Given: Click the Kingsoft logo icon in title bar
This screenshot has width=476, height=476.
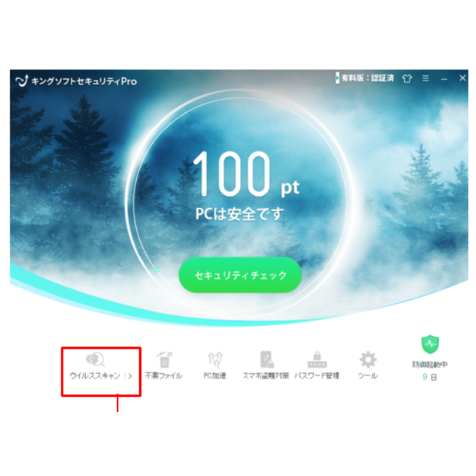Looking at the screenshot, I should (x=22, y=81).
